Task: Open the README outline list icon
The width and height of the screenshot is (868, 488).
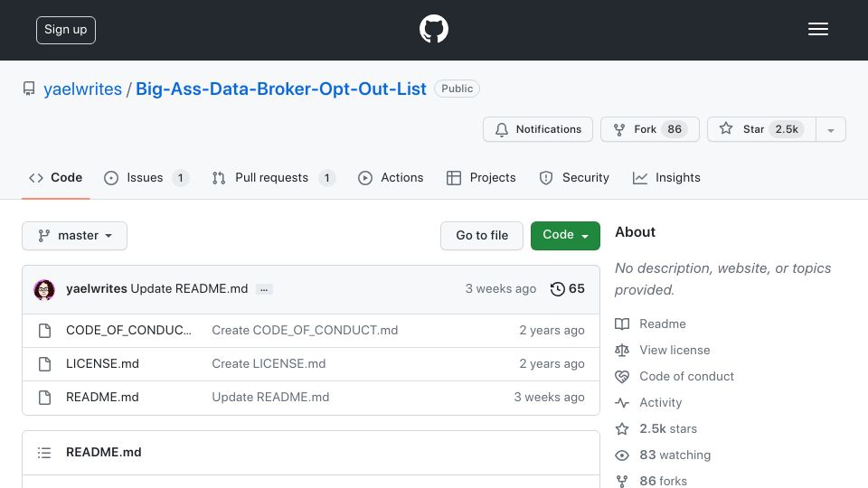Action: pos(44,453)
